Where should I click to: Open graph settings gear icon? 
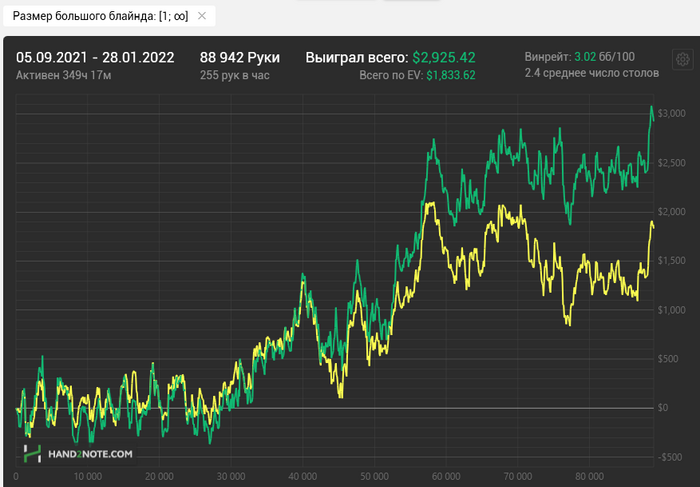[x=682, y=59]
